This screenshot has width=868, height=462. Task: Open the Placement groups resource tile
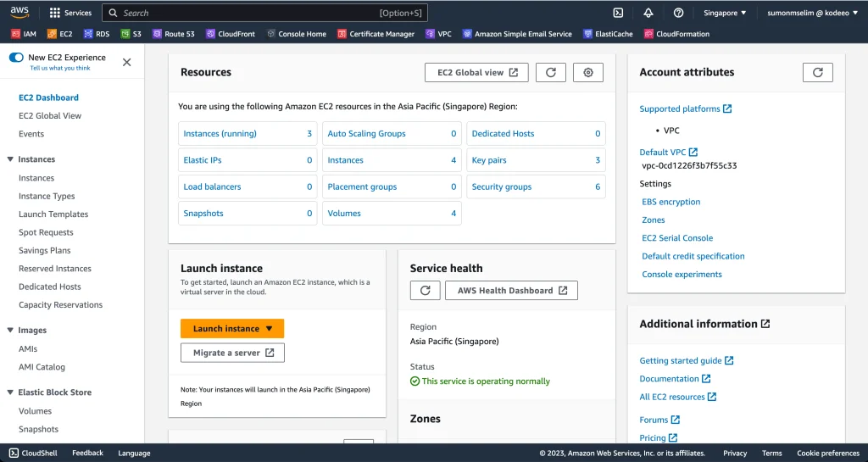tap(392, 186)
